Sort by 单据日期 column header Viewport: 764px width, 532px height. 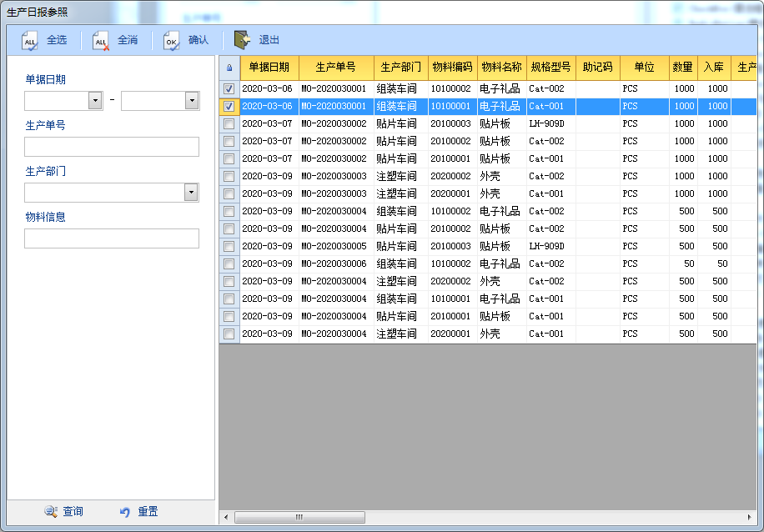click(x=269, y=68)
